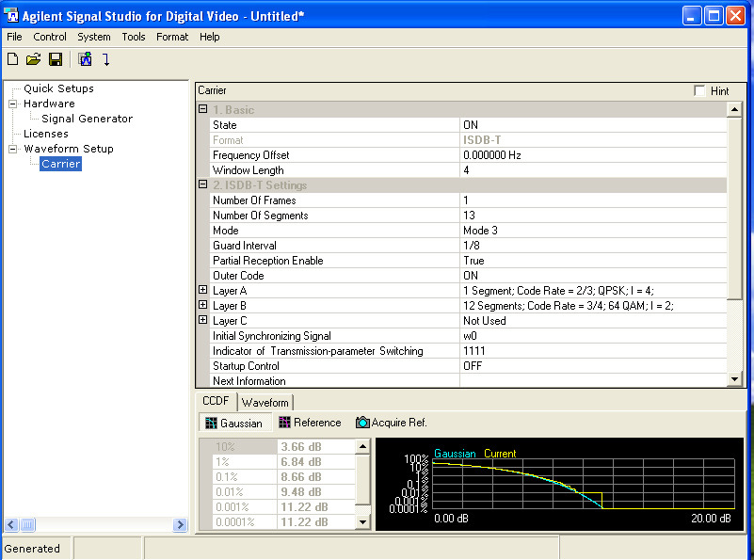This screenshot has width=754, height=560.
Task: Open the File menu
Action: coord(14,37)
